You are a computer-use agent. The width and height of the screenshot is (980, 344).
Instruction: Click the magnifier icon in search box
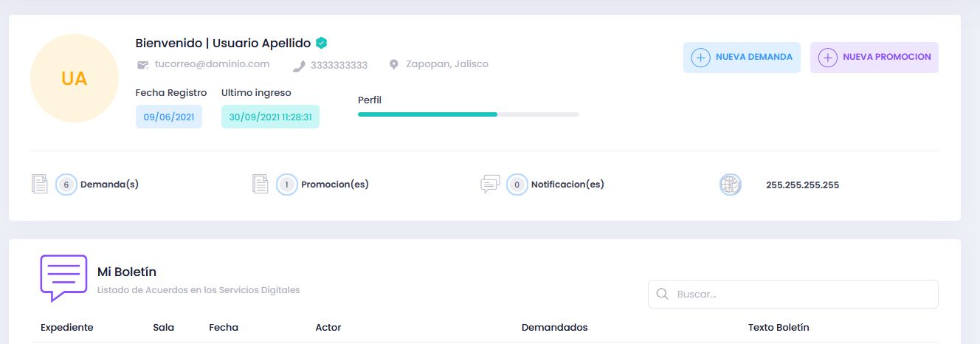pyautogui.click(x=662, y=294)
